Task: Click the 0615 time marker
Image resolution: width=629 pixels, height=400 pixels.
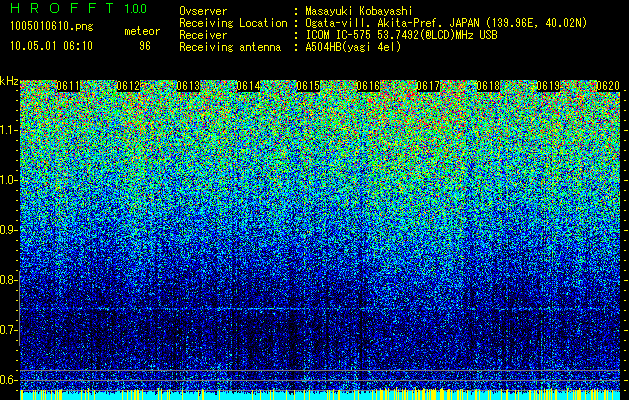Action: coord(308,86)
